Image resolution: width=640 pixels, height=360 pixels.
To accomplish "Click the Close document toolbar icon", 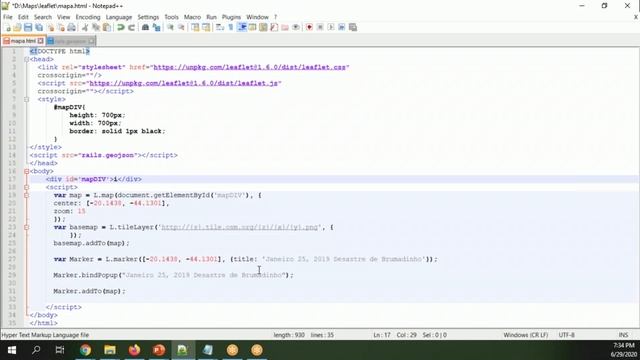I will [x=50, y=27].
